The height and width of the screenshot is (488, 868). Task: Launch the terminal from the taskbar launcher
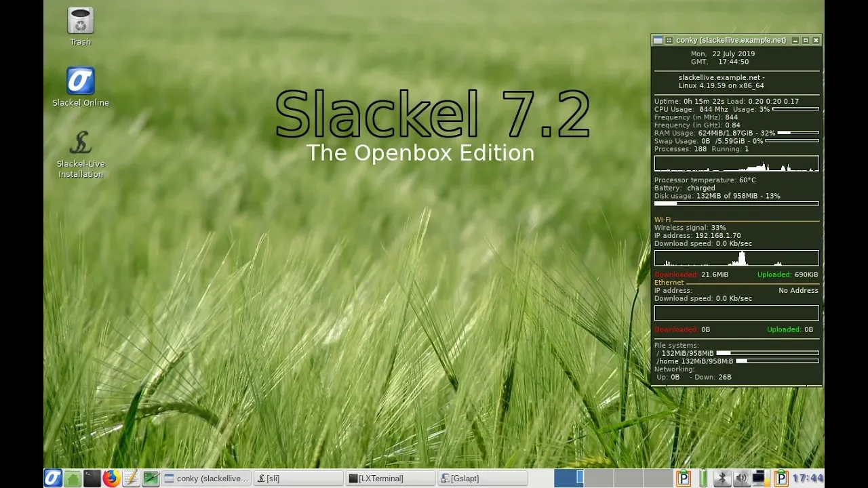92,479
